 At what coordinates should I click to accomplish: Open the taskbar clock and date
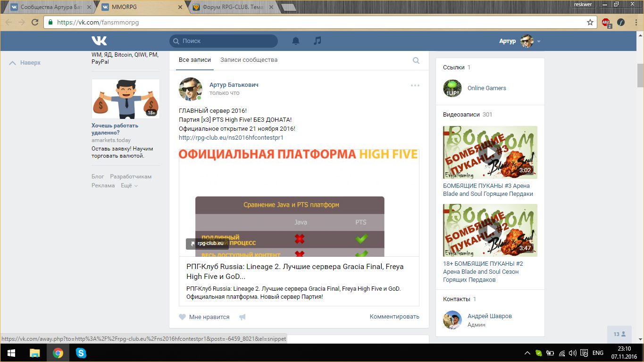pyautogui.click(x=624, y=353)
